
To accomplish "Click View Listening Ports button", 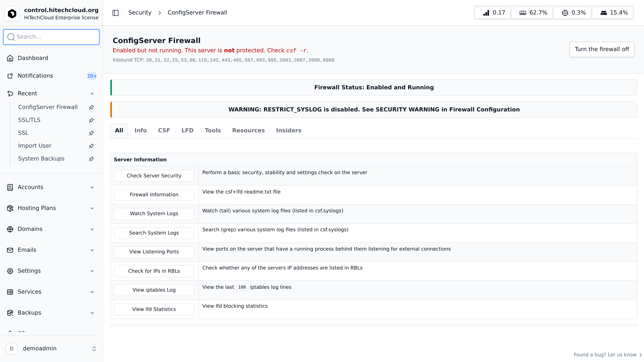I will coord(154,252).
